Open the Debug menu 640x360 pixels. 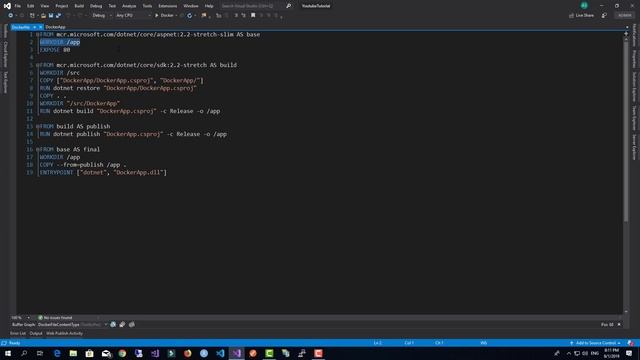pos(96,6)
